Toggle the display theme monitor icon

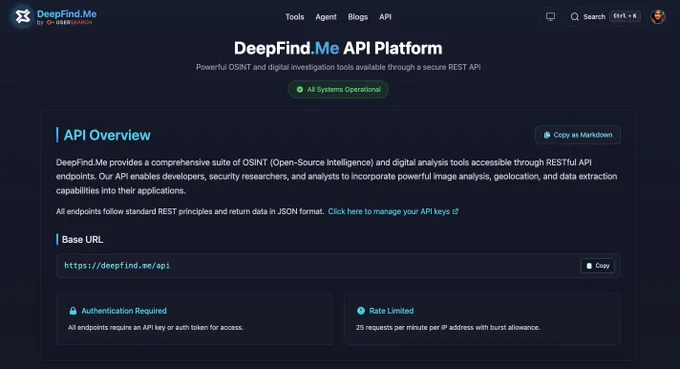point(550,16)
